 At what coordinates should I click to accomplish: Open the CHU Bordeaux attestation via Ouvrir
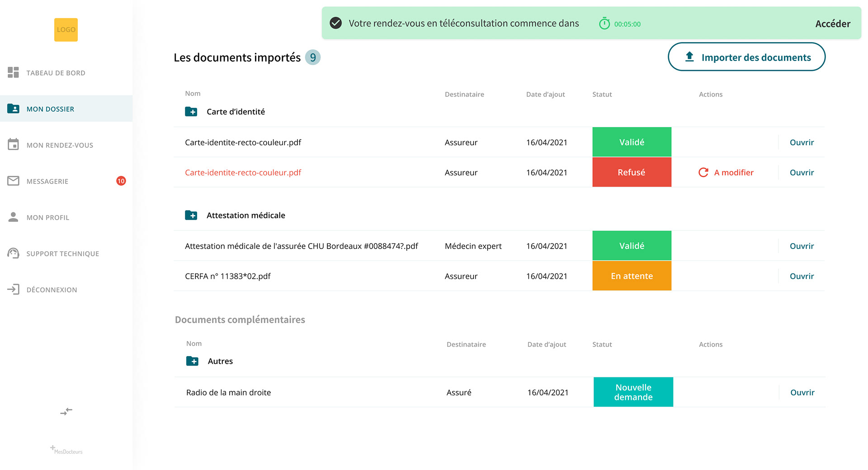tap(802, 246)
